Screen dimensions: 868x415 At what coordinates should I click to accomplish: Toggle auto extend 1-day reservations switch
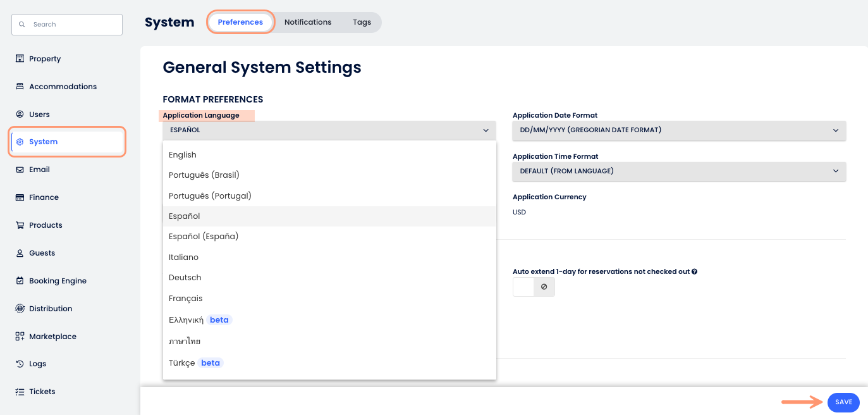[x=534, y=287]
